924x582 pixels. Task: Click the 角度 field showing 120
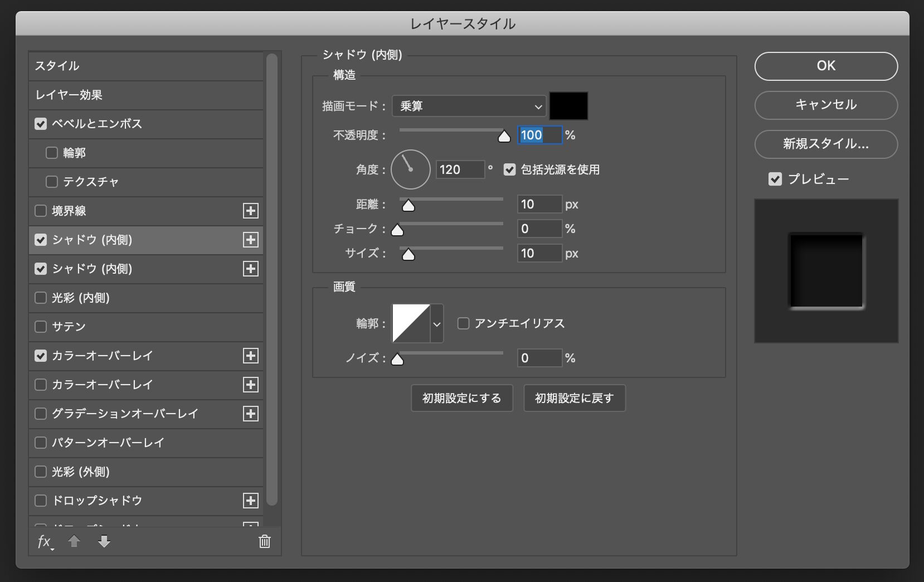coord(460,169)
